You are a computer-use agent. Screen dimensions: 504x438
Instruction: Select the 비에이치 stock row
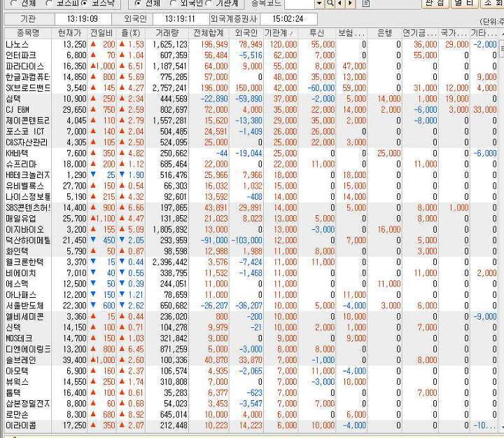pyautogui.click(x=252, y=273)
